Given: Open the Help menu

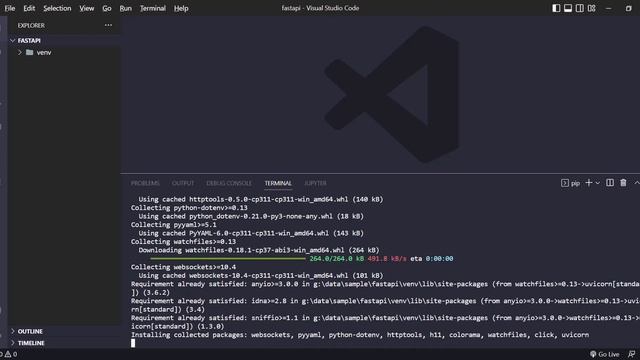Looking at the screenshot, I should click(181, 8).
